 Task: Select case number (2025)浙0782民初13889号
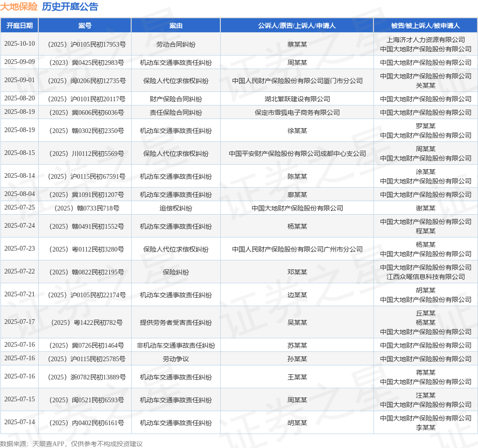pos(87,377)
